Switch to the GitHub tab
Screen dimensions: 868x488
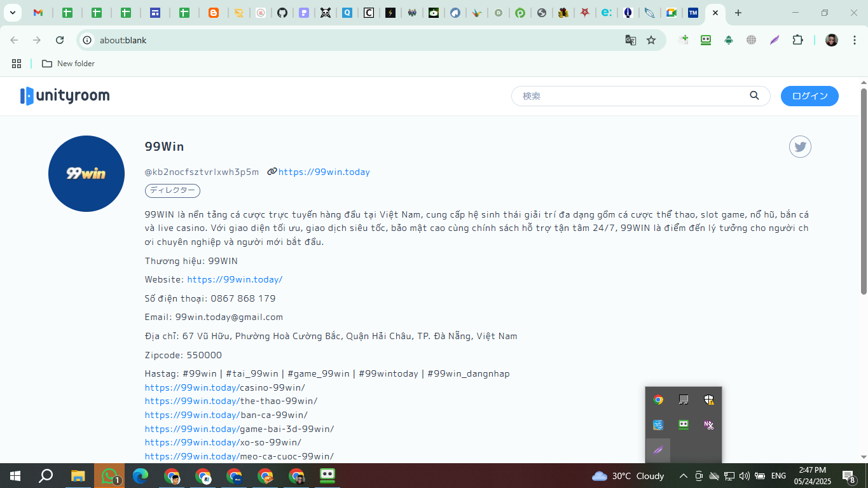[282, 13]
